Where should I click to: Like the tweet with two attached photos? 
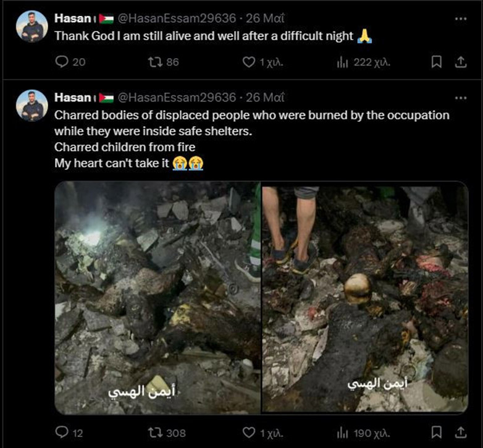(x=249, y=433)
